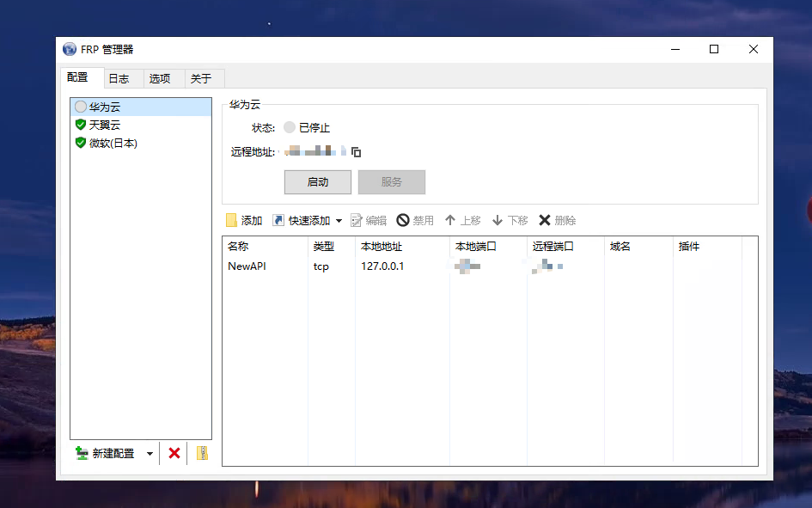
Task: Click the 删除 toolbar button
Action: (557, 221)
